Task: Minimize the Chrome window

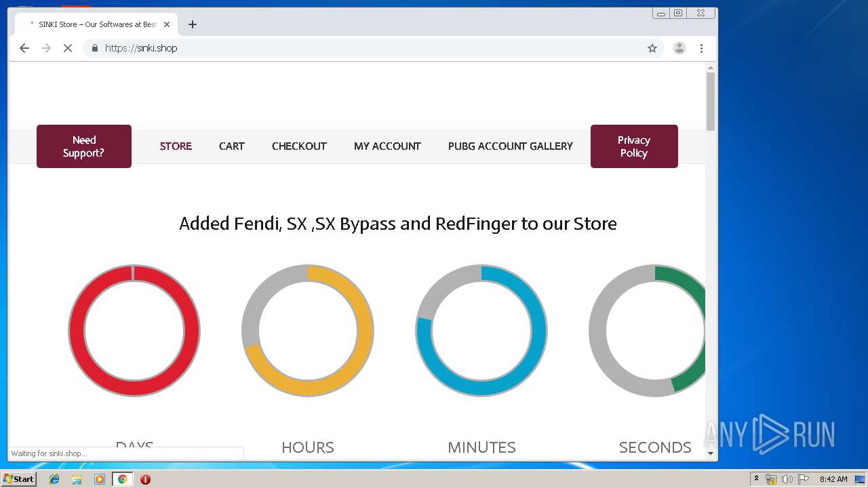Action: pyautogui.click(x=661, y=13)
